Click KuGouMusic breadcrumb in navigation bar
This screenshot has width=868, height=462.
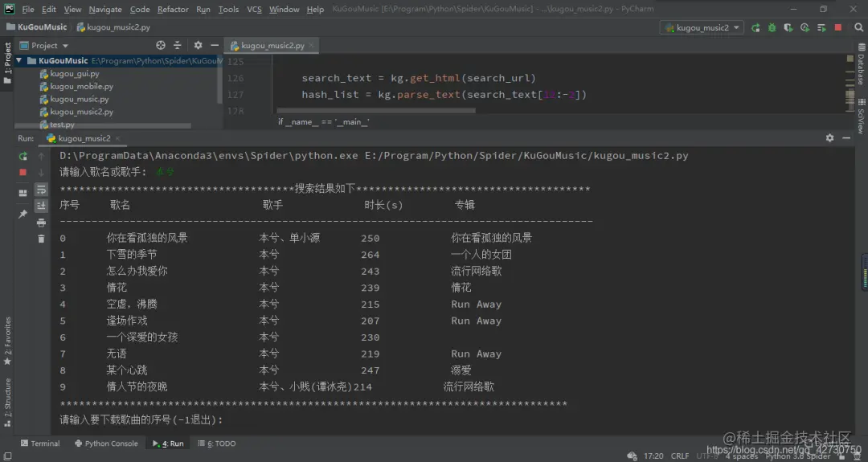(x=36, y=27)
